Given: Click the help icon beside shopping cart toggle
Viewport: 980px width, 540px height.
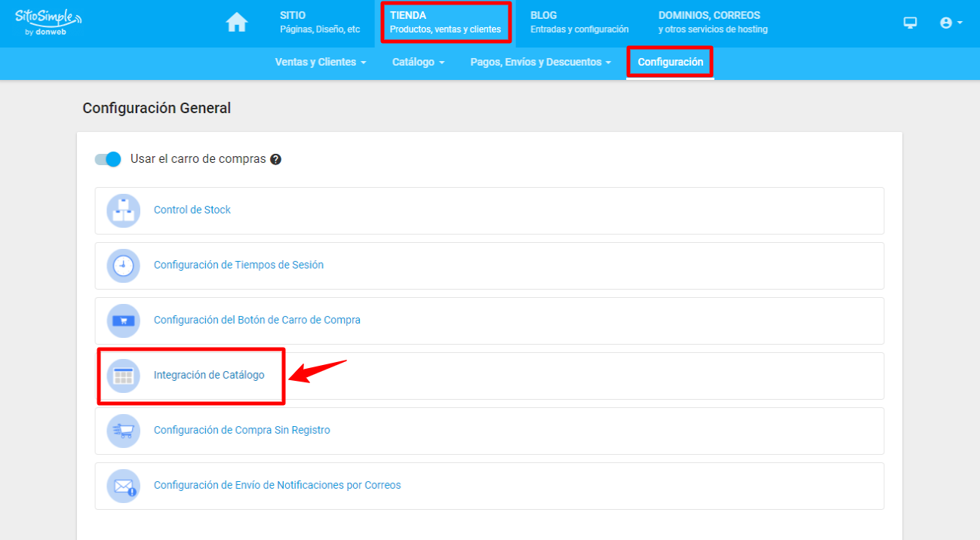Looking at the screenshot, I should [276, 160].
